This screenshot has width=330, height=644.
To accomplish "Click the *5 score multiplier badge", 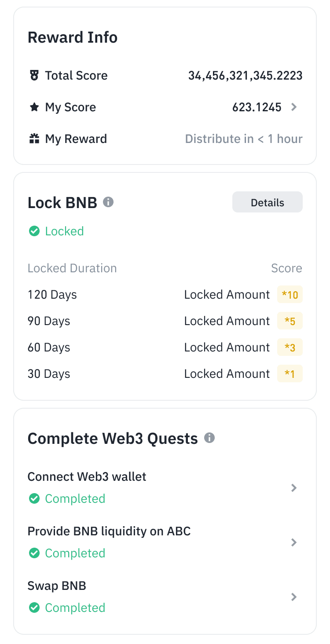I will (x=290, y=321).
